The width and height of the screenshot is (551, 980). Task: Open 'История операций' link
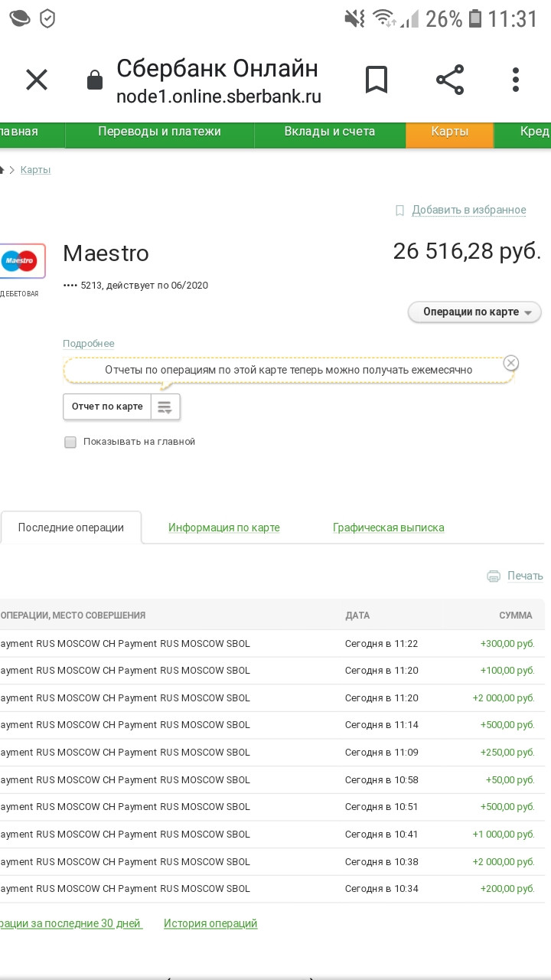click(x=210, y=923)
